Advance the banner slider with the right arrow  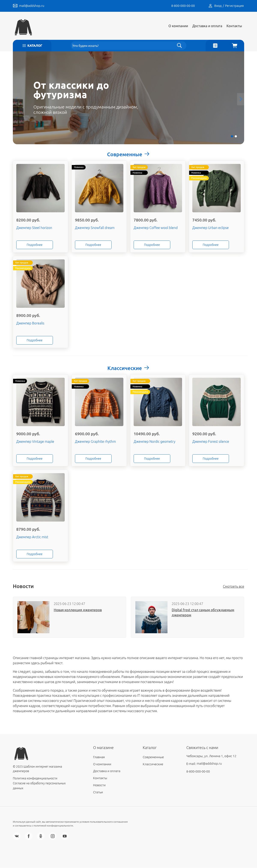[x=241, y=99]
